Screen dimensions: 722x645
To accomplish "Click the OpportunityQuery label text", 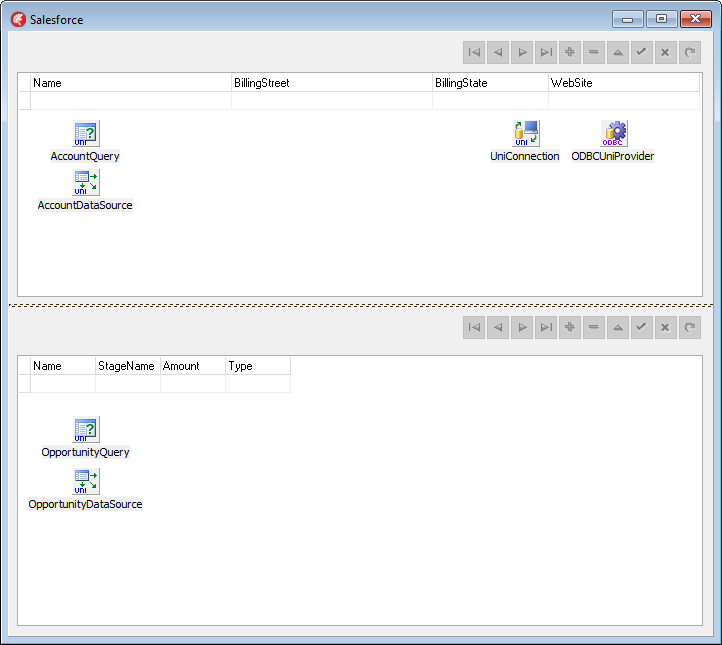I will [86, 452].
